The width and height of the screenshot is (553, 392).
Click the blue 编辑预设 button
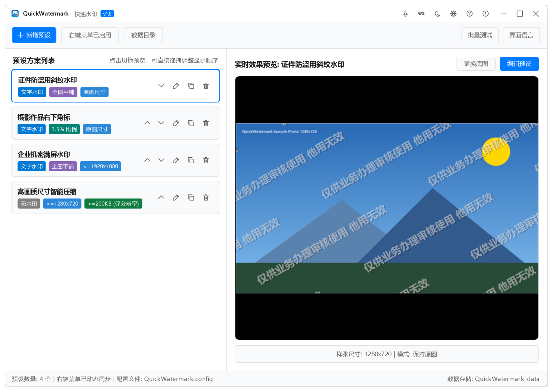click(519, 64)
